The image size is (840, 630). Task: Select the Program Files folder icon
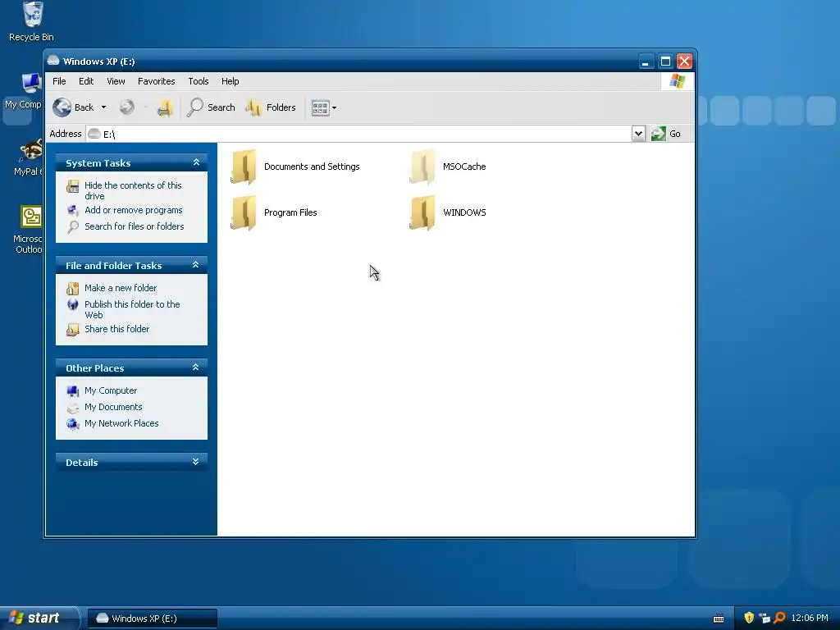pos(244,212)
